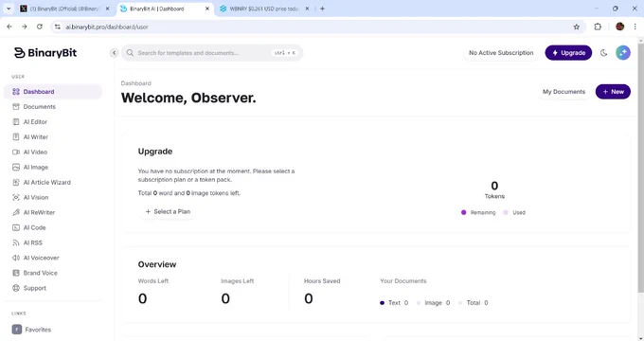Open the Dashboard sidebar item
The image size is (644, 341).
[53, 92]
